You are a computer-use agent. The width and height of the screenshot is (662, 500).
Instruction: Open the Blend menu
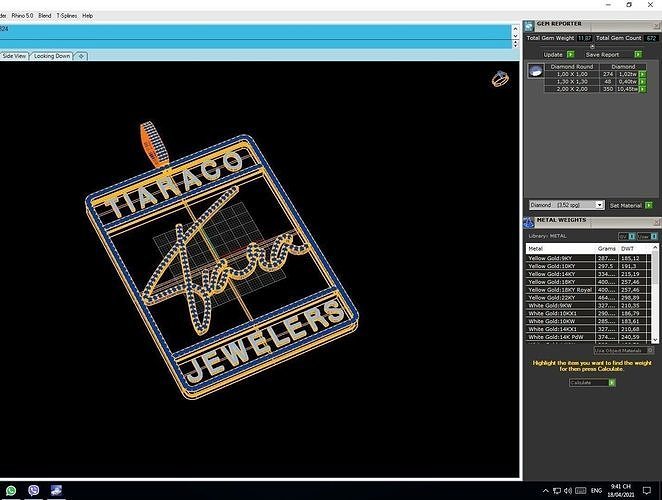pyautogui.click(x=45, y=16)
